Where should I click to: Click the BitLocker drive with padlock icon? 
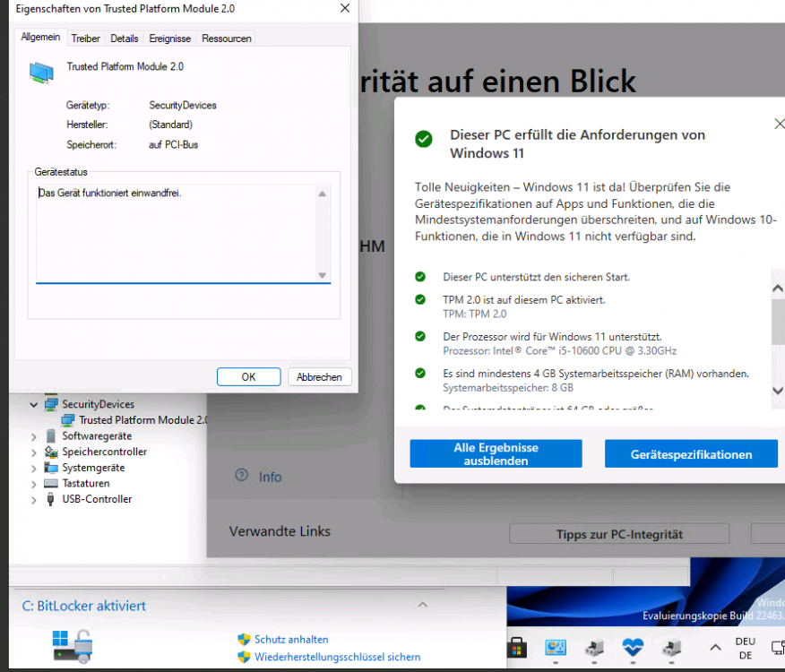[73, 645]
